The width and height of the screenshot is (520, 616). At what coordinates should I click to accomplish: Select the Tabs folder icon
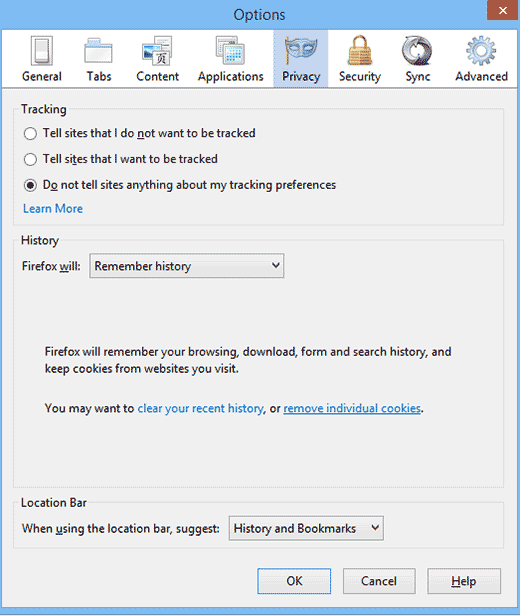pos(98,51)
